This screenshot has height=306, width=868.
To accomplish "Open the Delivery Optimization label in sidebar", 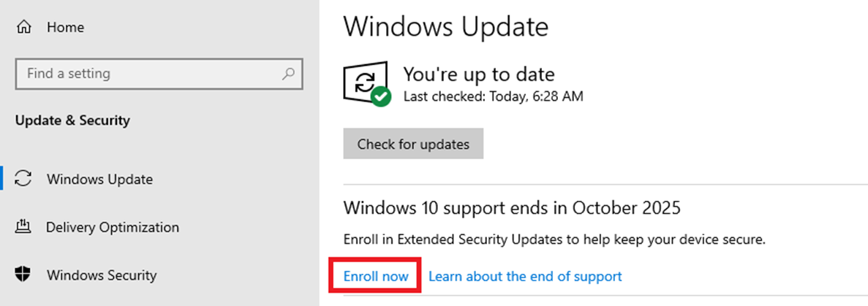I will coord(113,227).
